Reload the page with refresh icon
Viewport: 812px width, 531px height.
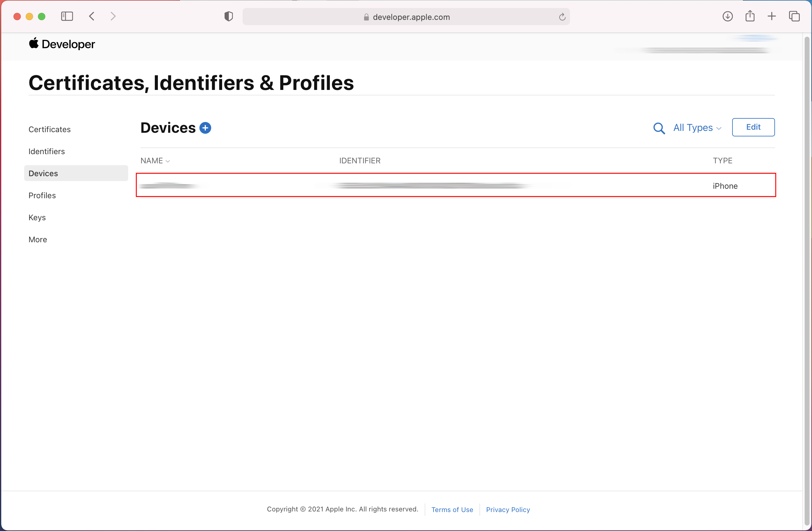point(562,17)
